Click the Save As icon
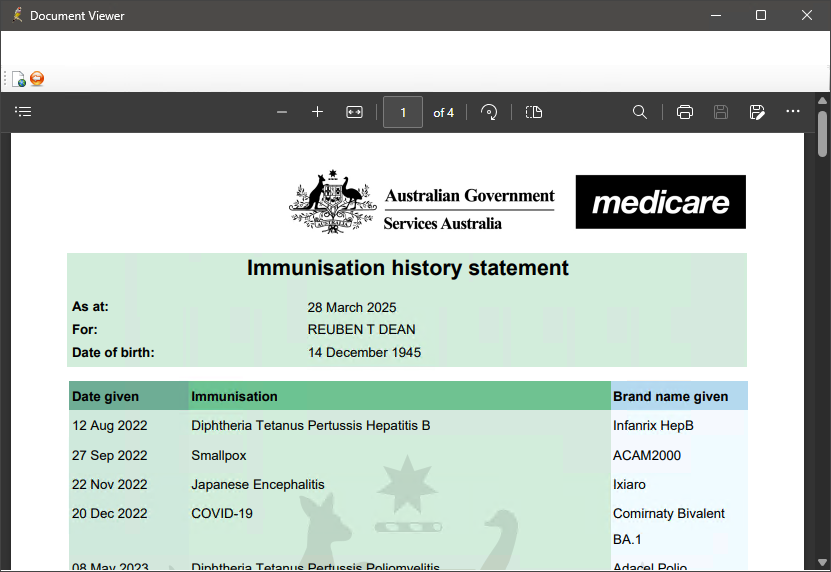Viewport: 831px width, 572px height. pyautogui.click(x=757, y=112)
